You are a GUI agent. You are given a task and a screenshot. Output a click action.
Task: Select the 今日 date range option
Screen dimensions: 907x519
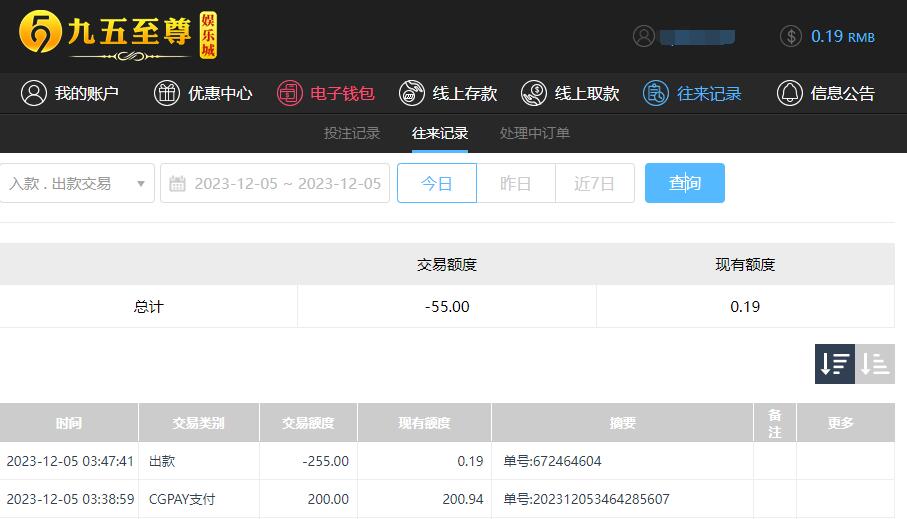coord(437,183)
